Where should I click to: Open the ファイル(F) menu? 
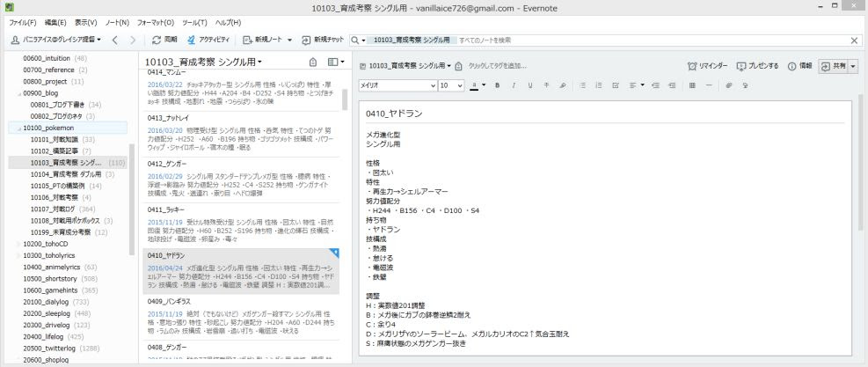pos(23,23)
